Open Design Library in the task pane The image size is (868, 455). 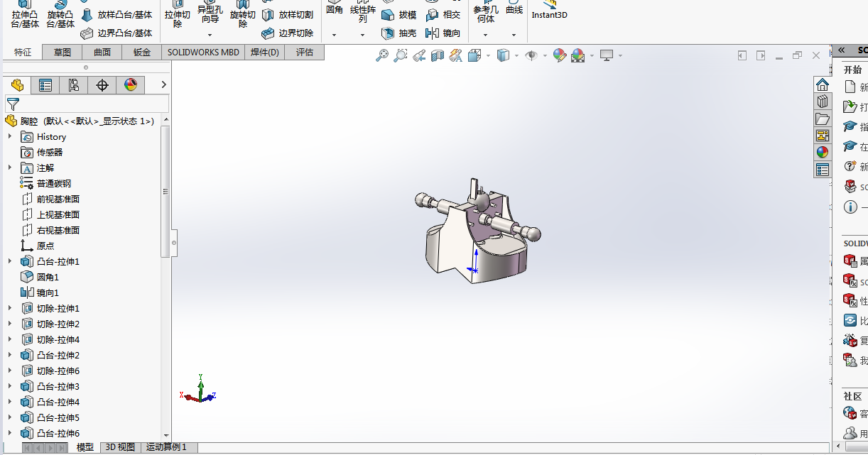[823, 102]
